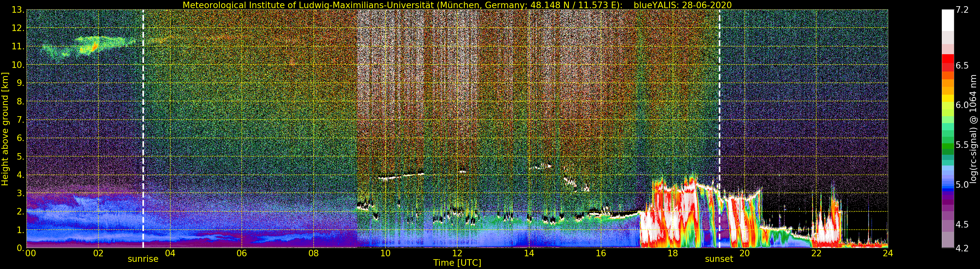Click the '7.' height axis tick label

point(20,120)
